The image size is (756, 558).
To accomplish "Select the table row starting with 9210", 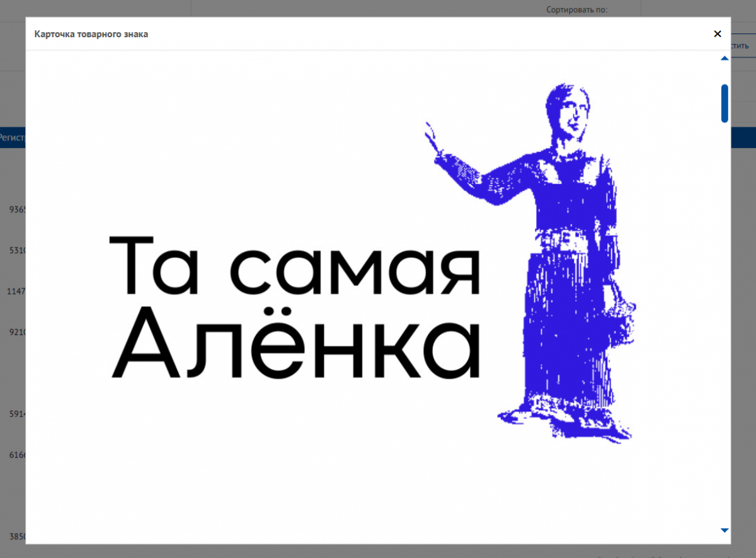I will tap(16, 332).
